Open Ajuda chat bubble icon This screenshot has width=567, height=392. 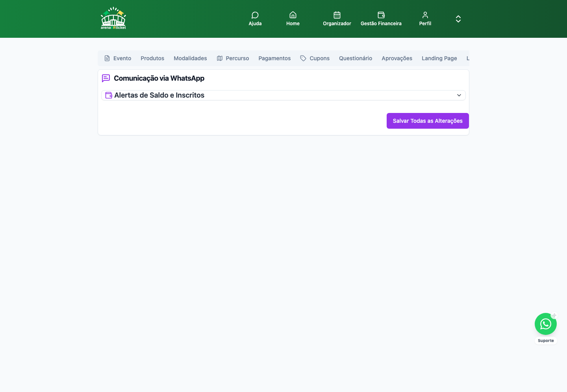255,15
